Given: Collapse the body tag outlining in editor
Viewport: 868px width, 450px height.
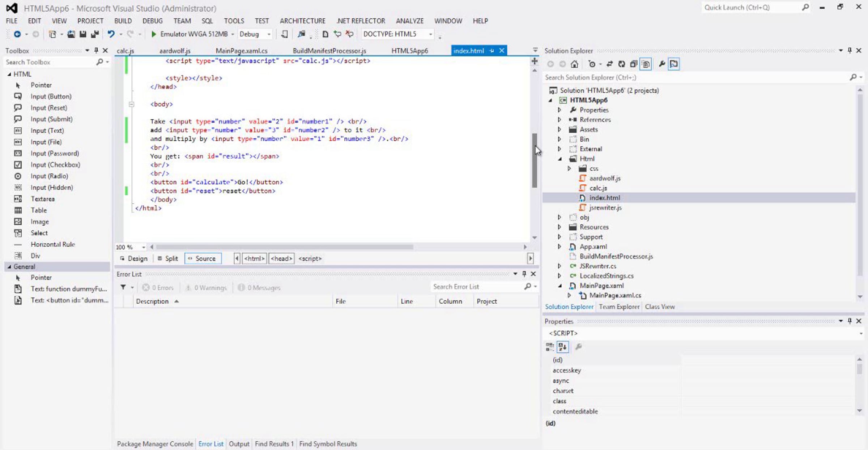Looking at the screenshot, I should [131, 104].
